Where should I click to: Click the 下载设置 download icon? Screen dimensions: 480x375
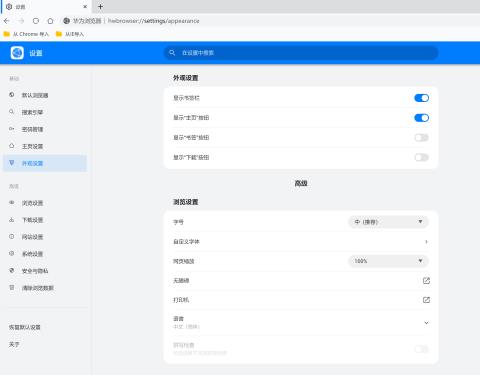point(12,220)
